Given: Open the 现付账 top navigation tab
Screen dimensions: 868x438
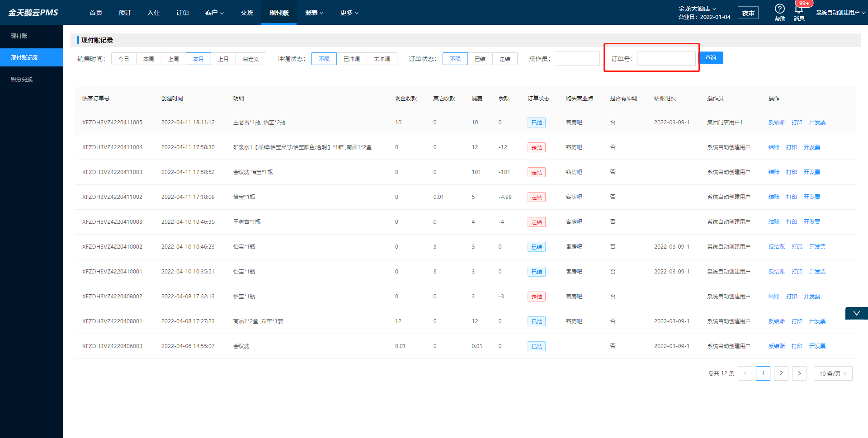Looking at the screenshot, I should pos(279,13).
